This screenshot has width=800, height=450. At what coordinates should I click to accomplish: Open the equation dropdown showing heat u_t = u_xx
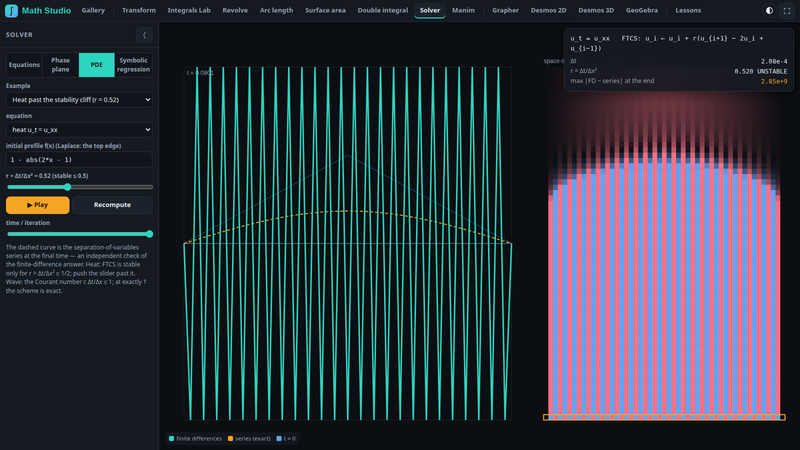(79, 130)
